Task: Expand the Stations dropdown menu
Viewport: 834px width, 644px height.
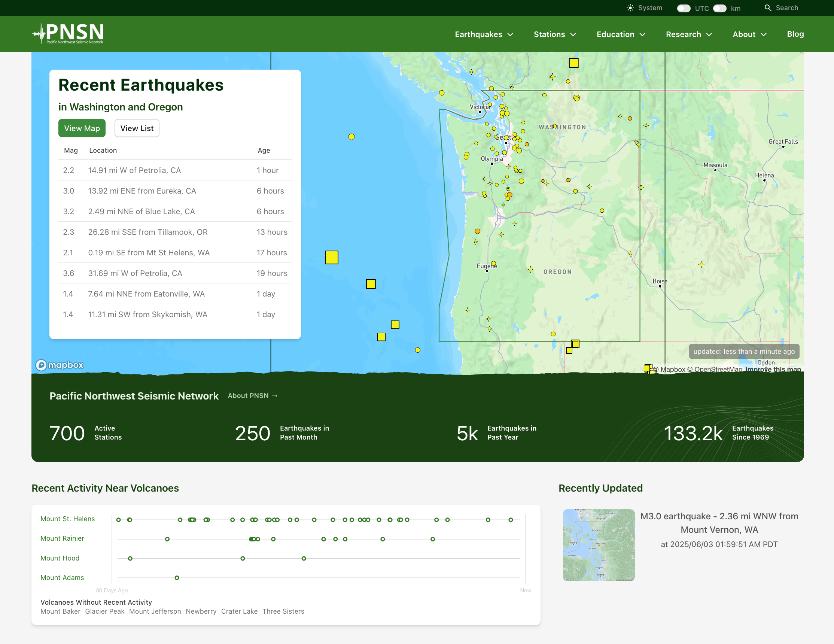Action: [x=554, y=34]
